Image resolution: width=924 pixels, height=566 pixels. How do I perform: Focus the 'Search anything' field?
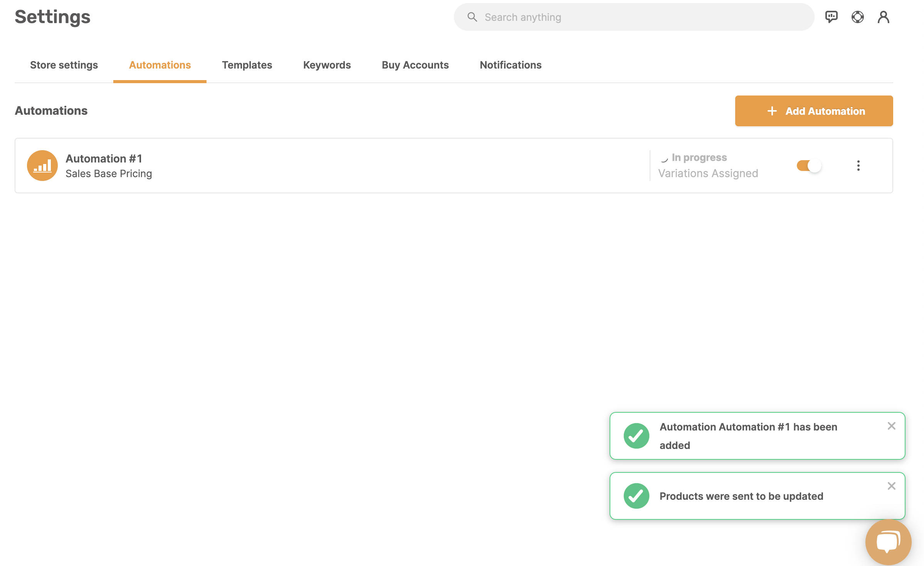point(634,17)
